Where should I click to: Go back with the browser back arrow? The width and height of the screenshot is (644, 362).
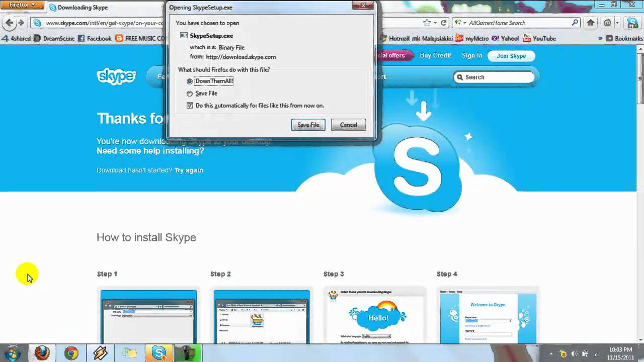click(9, 23)
